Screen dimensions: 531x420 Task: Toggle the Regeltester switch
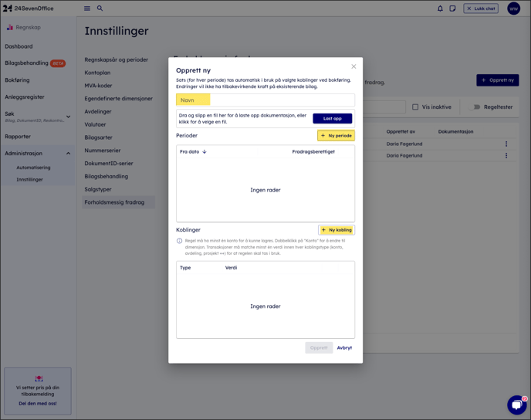(x=476, y=107)
